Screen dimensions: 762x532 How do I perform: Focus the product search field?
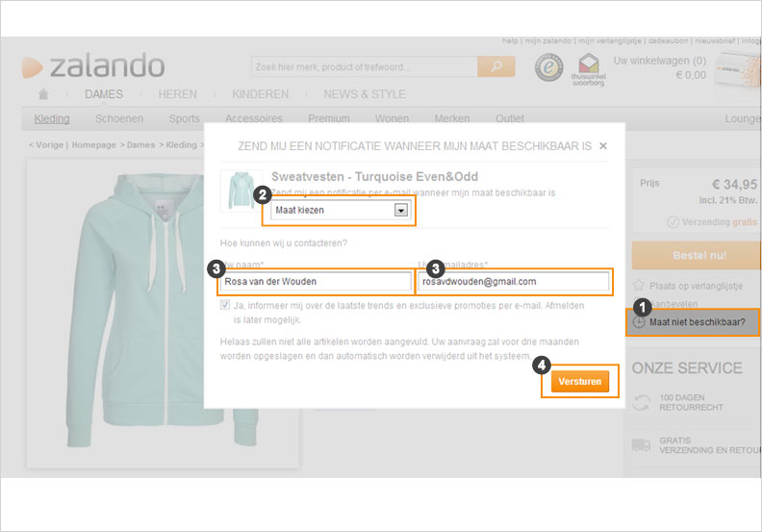364,66
